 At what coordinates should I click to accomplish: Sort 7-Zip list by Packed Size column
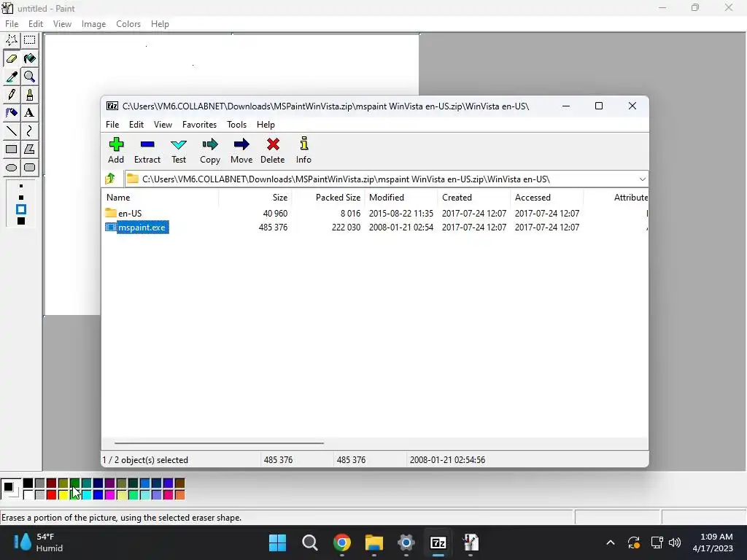coord(328,197)
